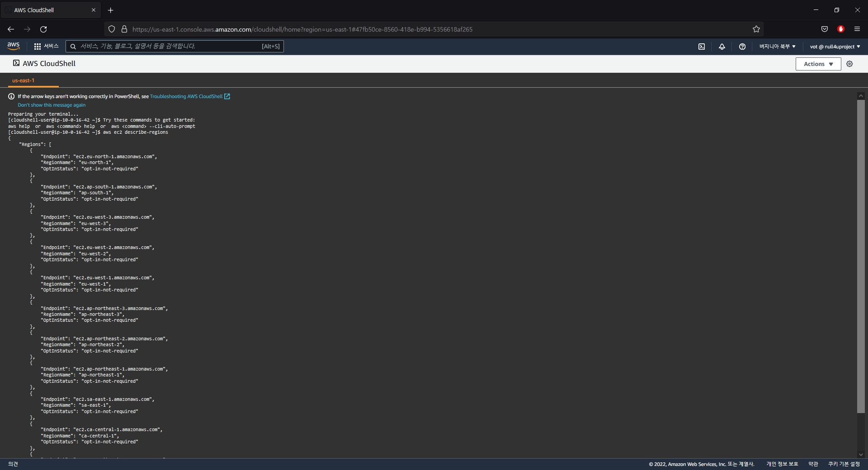
Task: Open the help question mark menu
Action: (742, 47)
